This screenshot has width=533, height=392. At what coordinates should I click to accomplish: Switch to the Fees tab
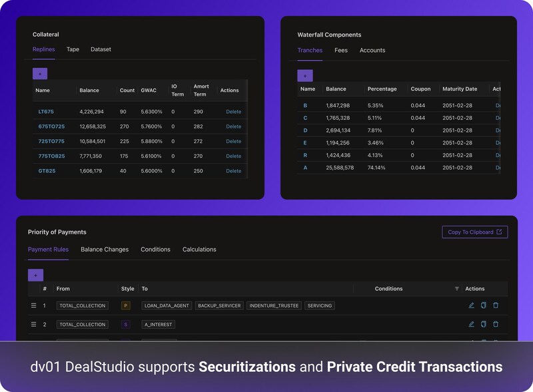click(340, 50)
